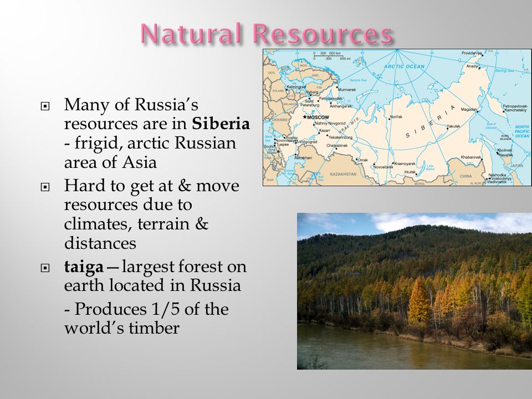This screenshot has height=399, width=532.
Task: Click the 'CHINA' label on the map
Action: coord(465,176)
